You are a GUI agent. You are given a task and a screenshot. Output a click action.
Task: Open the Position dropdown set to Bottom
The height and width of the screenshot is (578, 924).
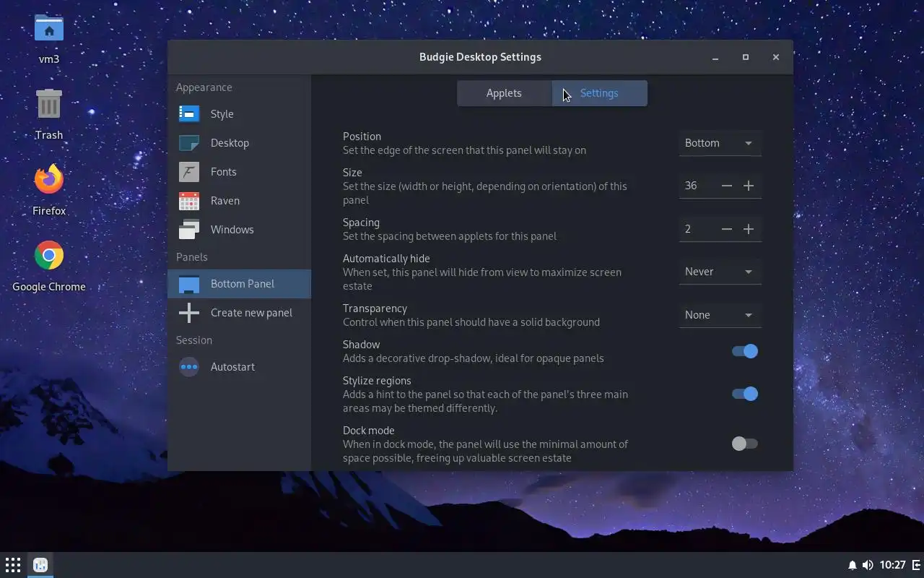(720, 143)
